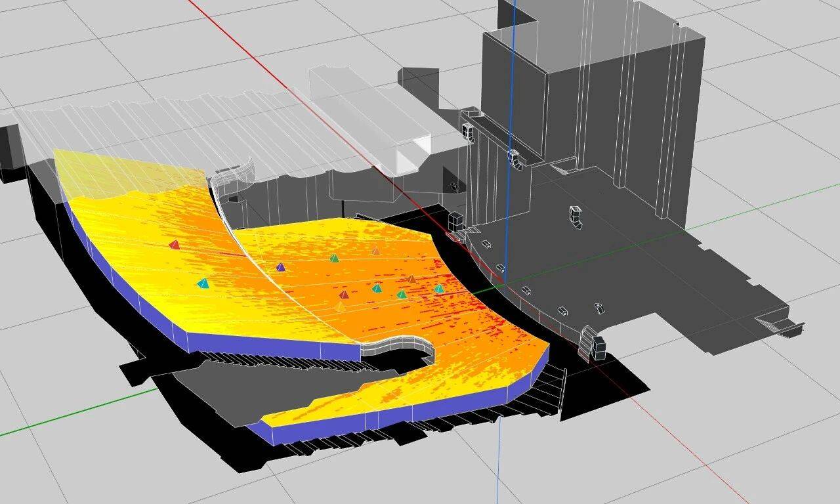The height and width of the screenshot is (504, 840).
Task: Select the staircase at the stage's right side
Action: pyautogui.click(x=780, y=322)
